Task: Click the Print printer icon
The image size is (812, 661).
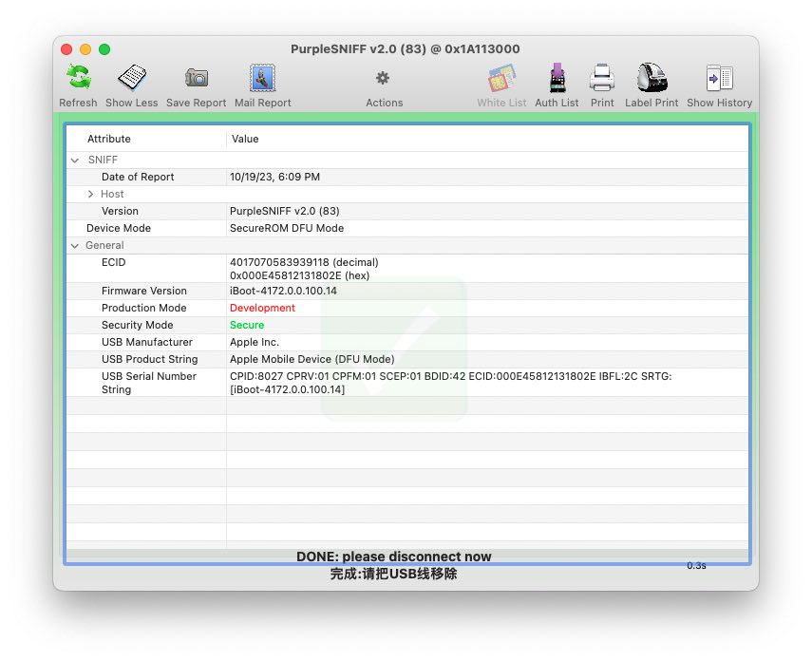Action: 602,78
